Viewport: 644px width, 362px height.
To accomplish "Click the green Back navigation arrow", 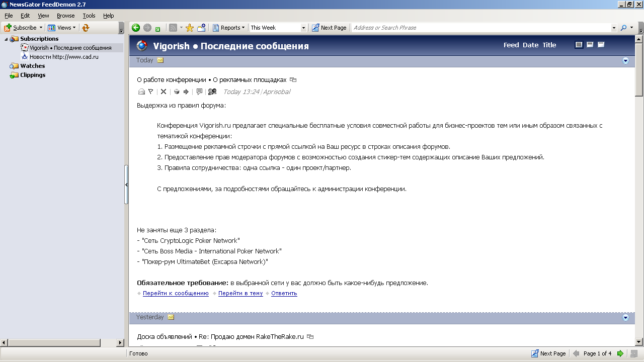I will (x=135, y=28).
